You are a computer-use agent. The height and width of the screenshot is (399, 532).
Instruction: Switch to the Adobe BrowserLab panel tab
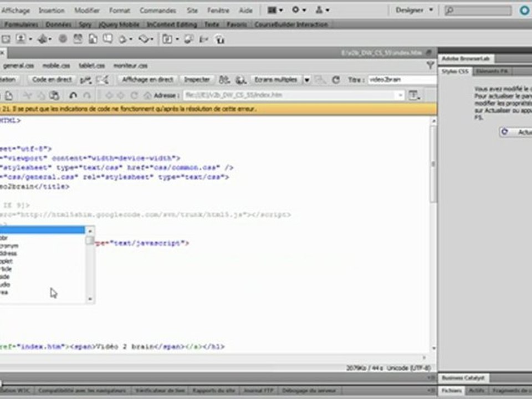pos(466,59)
